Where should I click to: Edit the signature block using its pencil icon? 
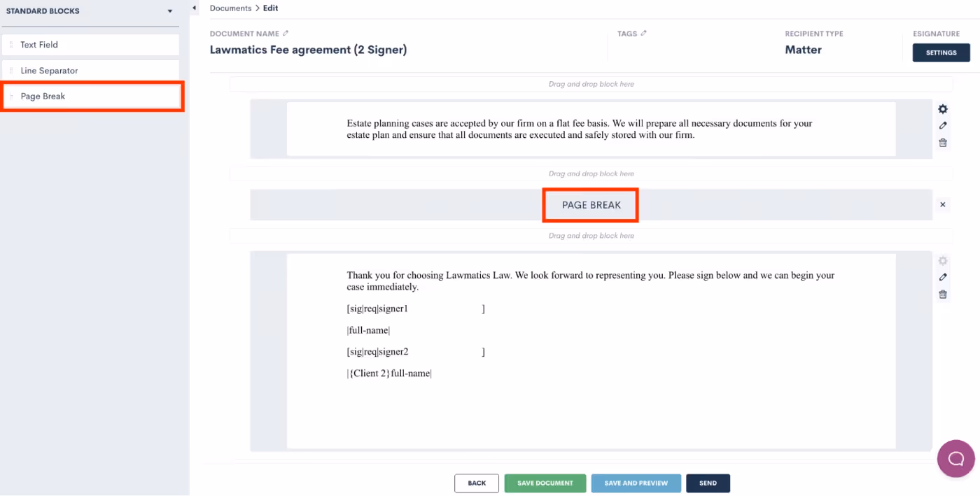coord(943,277)
